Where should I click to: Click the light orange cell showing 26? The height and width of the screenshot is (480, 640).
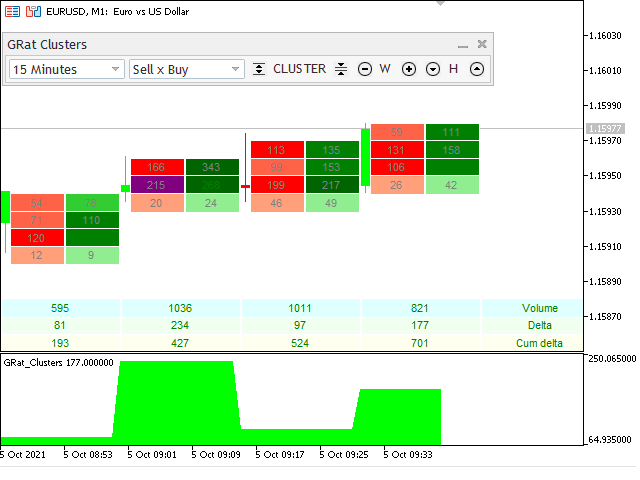click(x=397, y=185)
